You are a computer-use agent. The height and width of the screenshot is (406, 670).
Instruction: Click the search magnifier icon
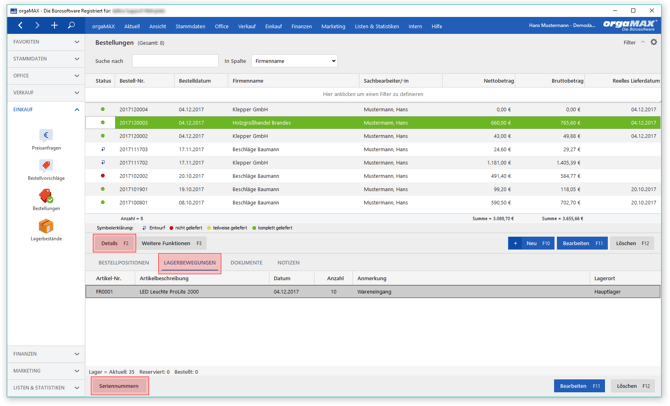pos(71,26)
